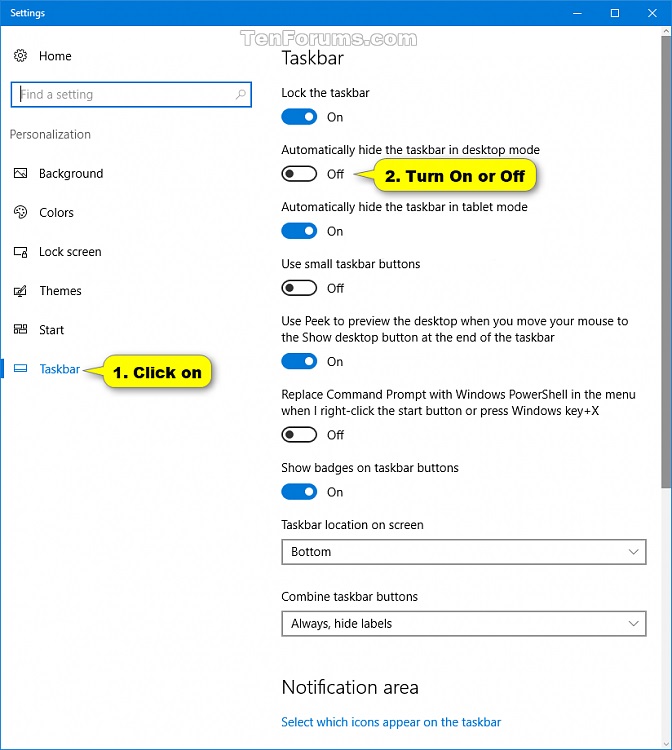Enable auto-hide taskbar in desktop mode
The width and height of the screenshot is (672, 750).
point(299,174)
